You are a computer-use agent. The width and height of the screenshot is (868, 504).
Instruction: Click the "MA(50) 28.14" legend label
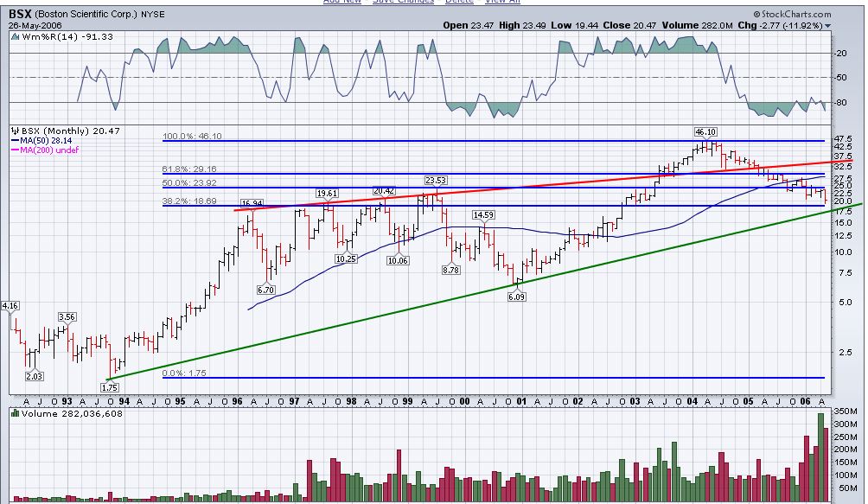pyautogui.click(x=46, y=141)
